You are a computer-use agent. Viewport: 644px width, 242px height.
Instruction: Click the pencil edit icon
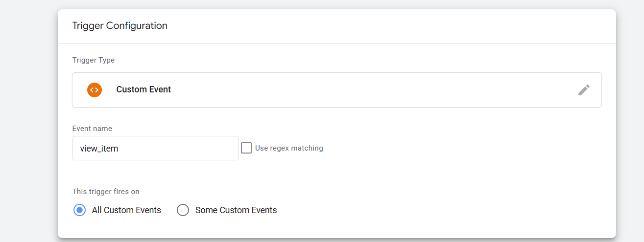[x=584, y=90]
